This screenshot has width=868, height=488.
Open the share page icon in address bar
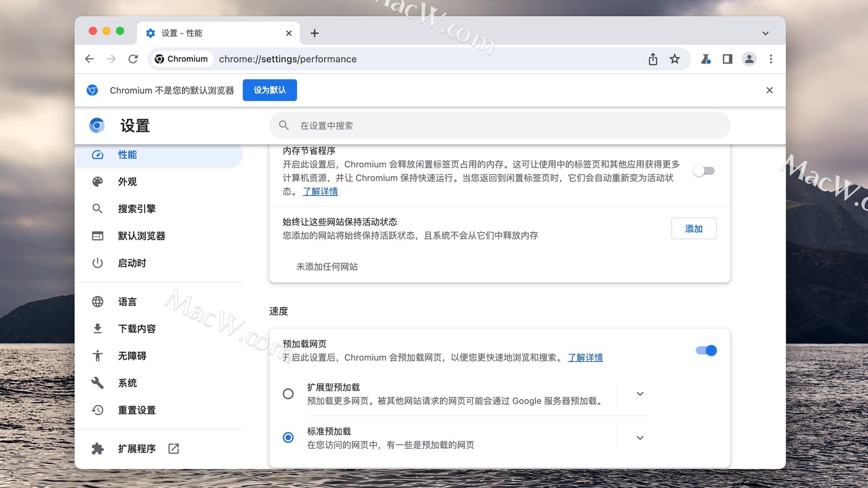point(653,59)
